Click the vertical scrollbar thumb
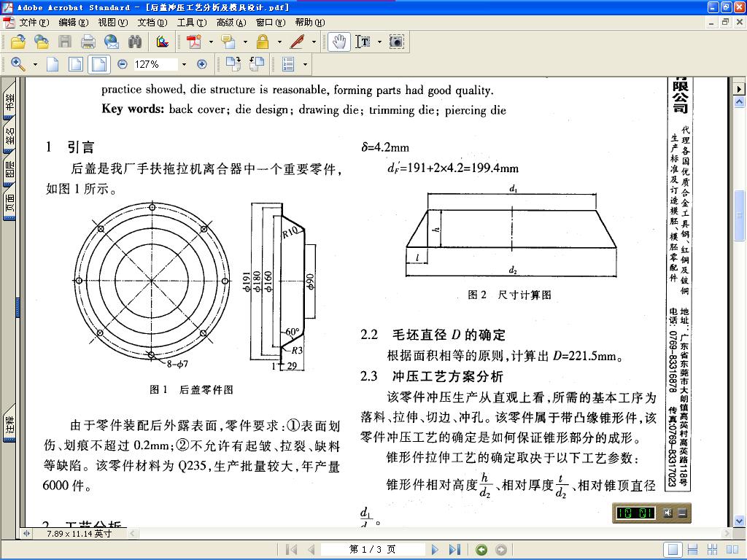This screenshot has height=560, width=747. pyautogui.click(x=740, y=216)
